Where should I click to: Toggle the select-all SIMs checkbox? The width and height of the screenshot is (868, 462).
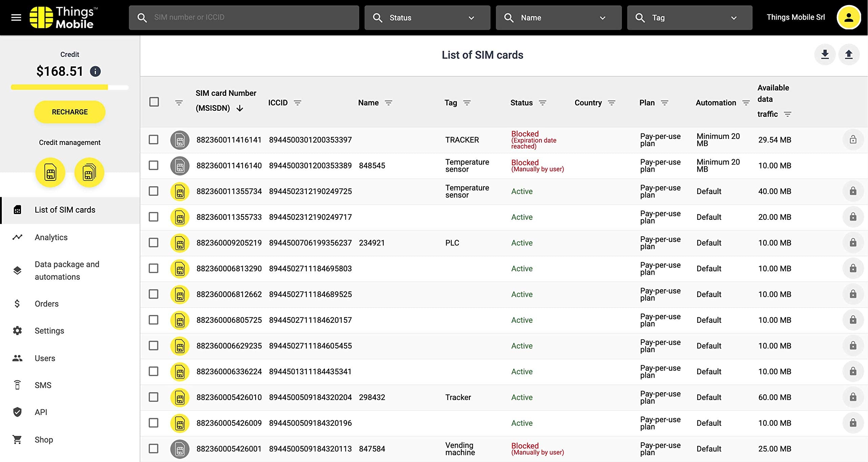[x=154, y=102]
